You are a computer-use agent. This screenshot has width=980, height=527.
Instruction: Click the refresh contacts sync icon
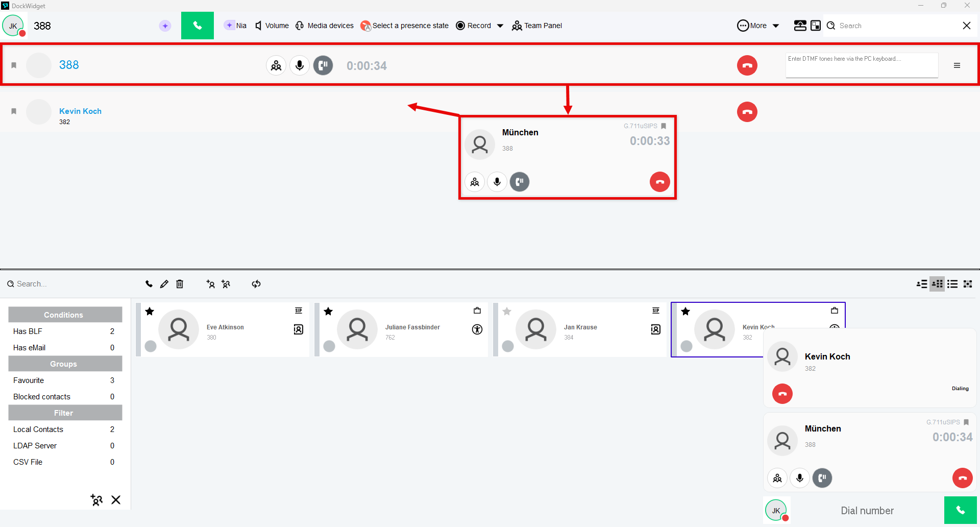[256, 284]
